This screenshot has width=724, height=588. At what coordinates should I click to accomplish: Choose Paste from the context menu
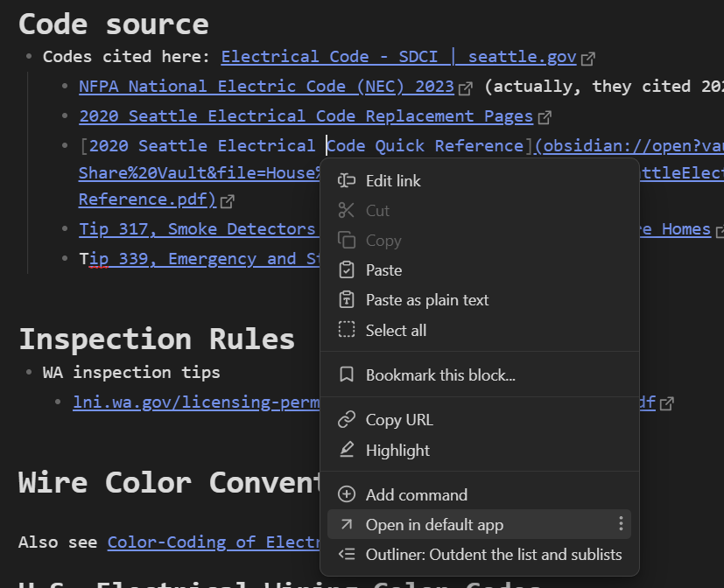tap(383, 270)
